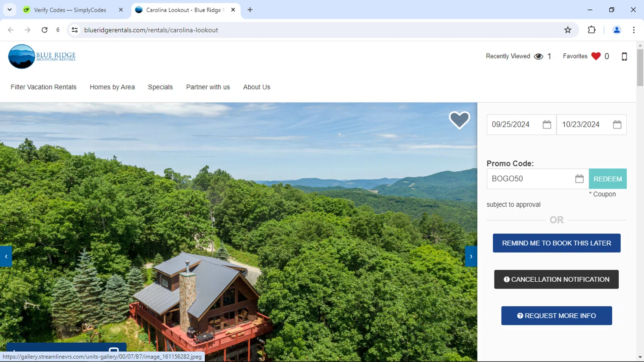
Task: Click the mobile phone icon in the header
Action: [624, 56]
